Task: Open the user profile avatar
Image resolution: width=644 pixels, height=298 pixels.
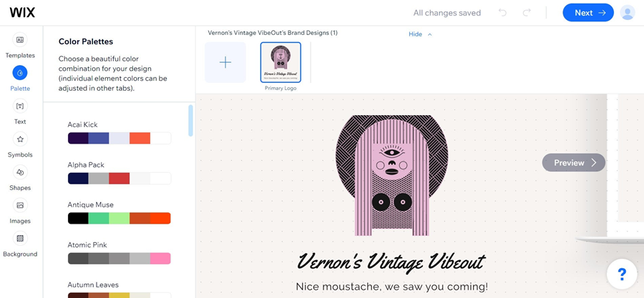Action: tap(627, 13)
